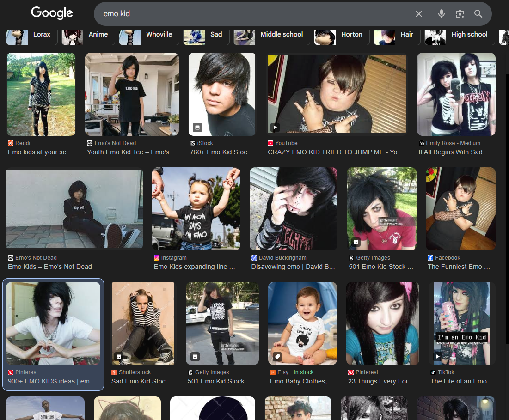This screenshot has height=420, width=509.
Task: Click product tag badge on Etsy image
Action: click(x=277, y=357)
